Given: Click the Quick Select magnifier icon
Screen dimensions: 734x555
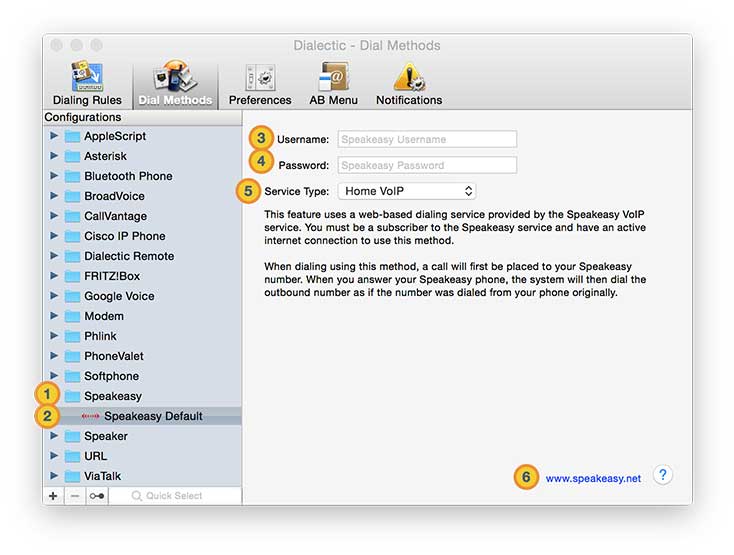Looking at the screenshot, I should tap(137, 496).
